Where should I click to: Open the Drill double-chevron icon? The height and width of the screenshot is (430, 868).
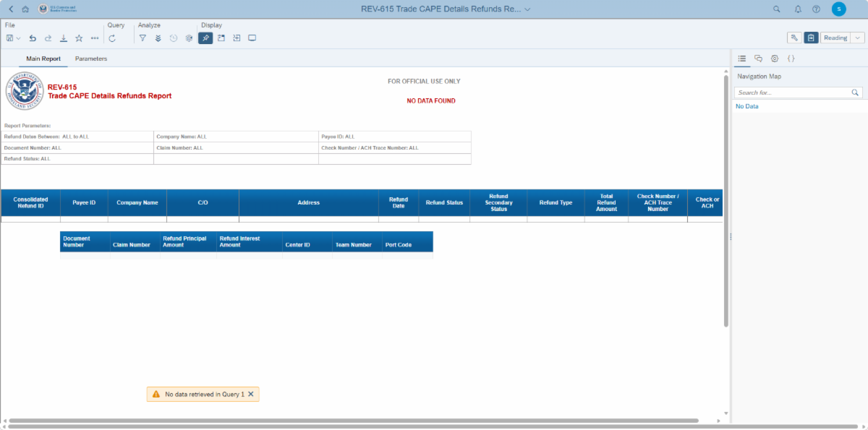pos(158,38)
